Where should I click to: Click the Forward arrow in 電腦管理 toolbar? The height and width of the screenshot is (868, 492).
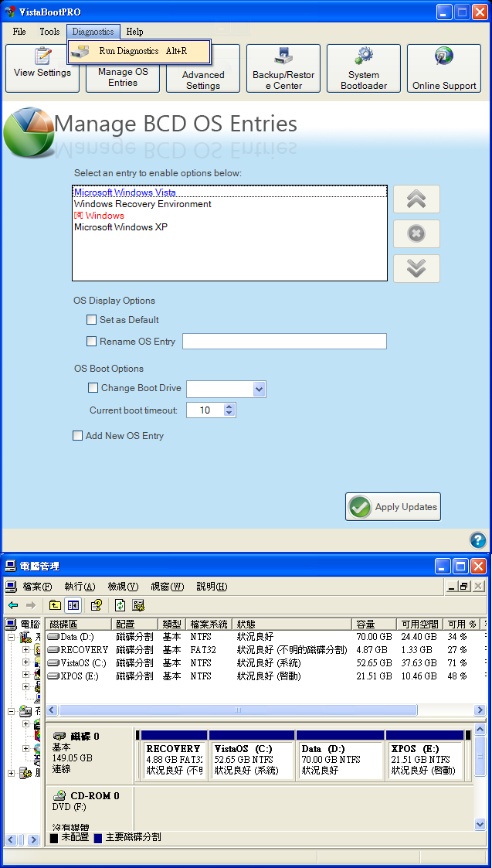(x=31, y=605)
